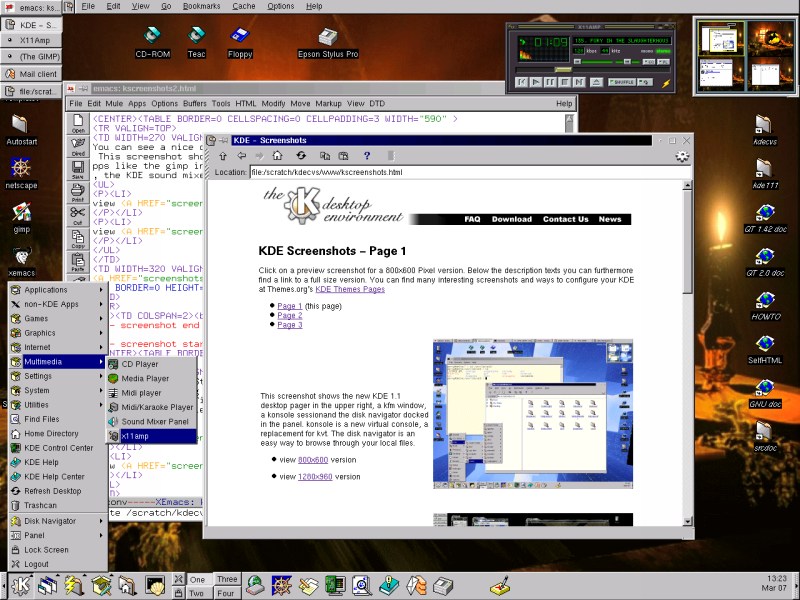Viewport: 800px width, 600px height.
Task: Expand the Games submenu
Action: (x=58, y=318)
